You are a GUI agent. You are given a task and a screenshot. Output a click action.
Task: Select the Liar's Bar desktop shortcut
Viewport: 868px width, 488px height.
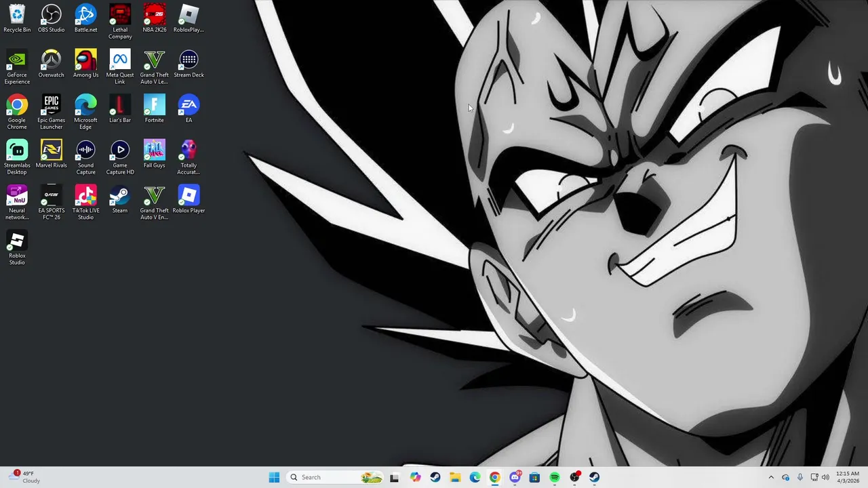tap(120, 108)
